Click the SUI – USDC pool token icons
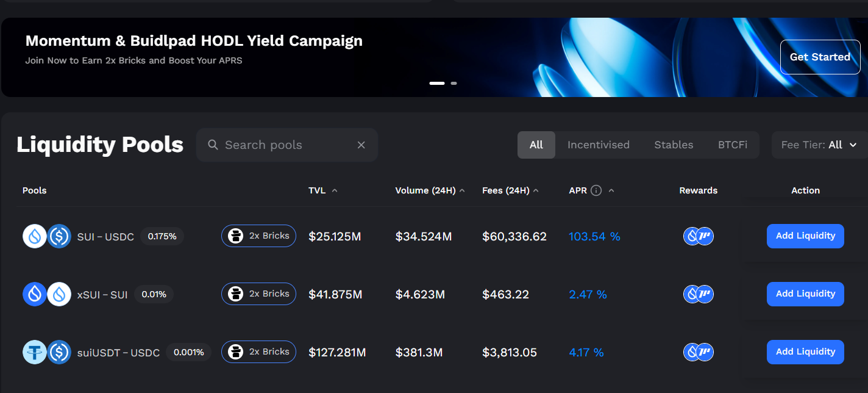Image resolution: width=868 pixels, height=393 pixels. pos(47,236)
